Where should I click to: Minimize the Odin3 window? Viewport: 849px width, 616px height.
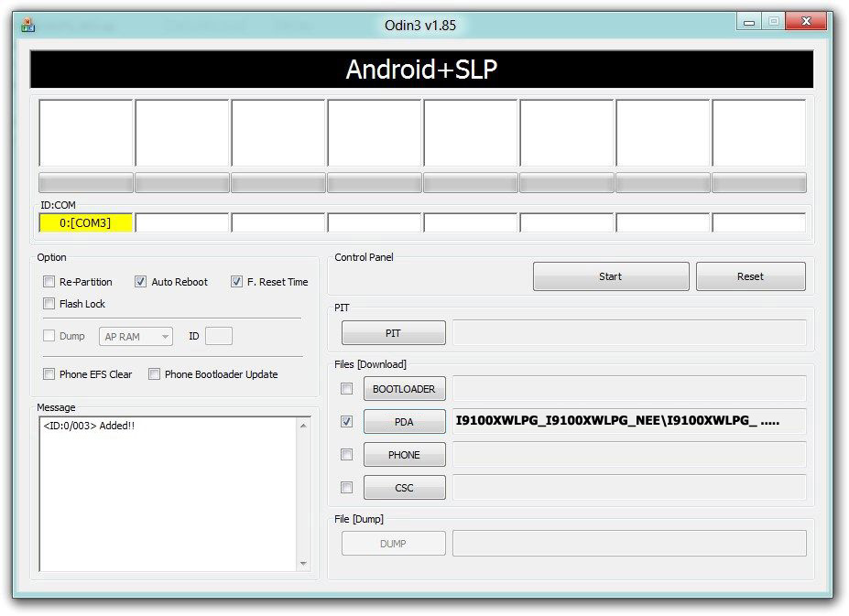pos(749,22)
